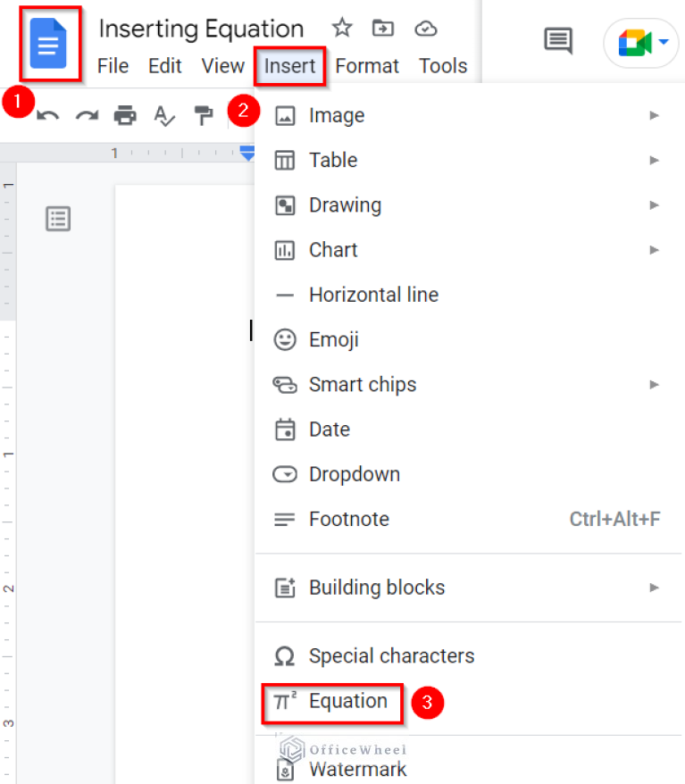Insert a Horizontal line
Image resolution: width=685 pixels, height=784 pixels.
(373, 294)
